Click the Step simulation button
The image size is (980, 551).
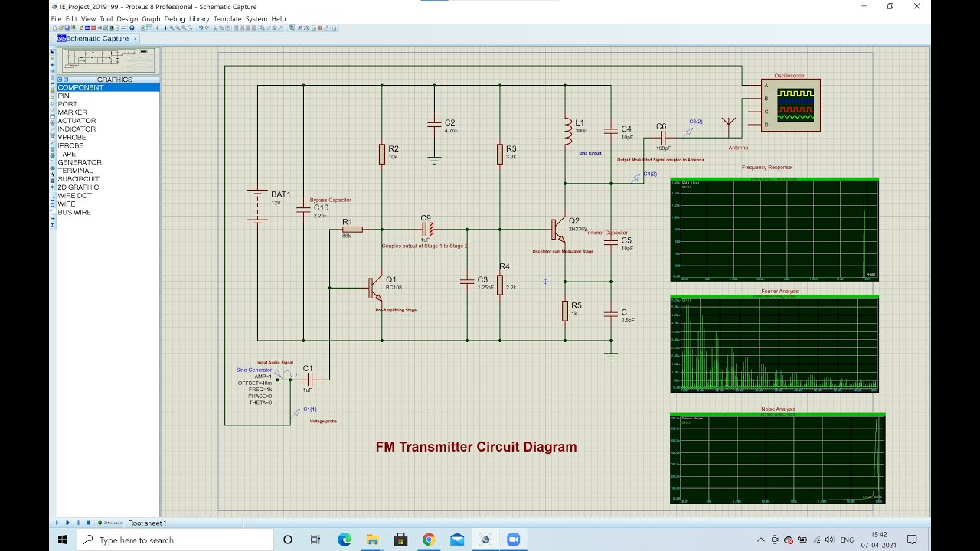(67, 523)
